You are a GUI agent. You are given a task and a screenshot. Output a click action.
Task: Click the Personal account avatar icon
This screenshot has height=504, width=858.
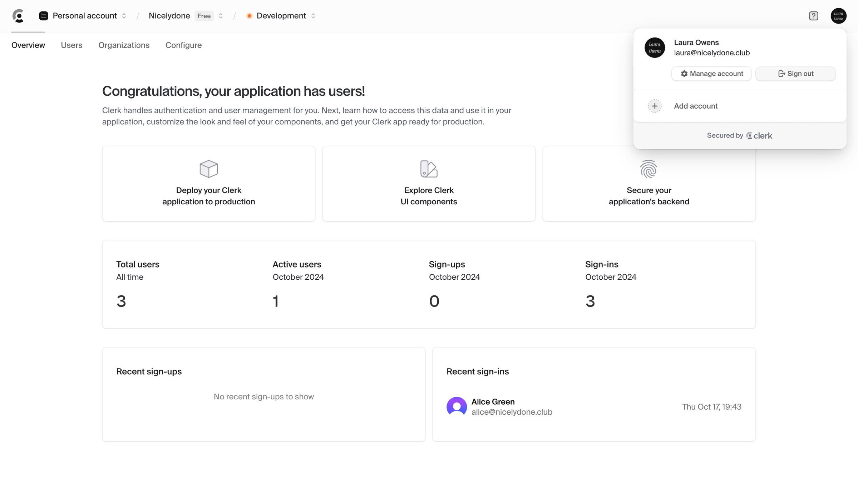coord(44,16)
